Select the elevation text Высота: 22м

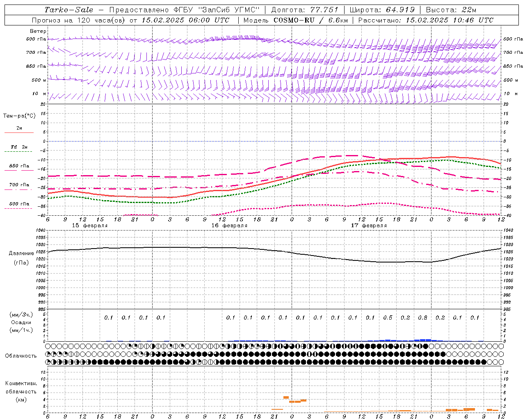point(451,10)
